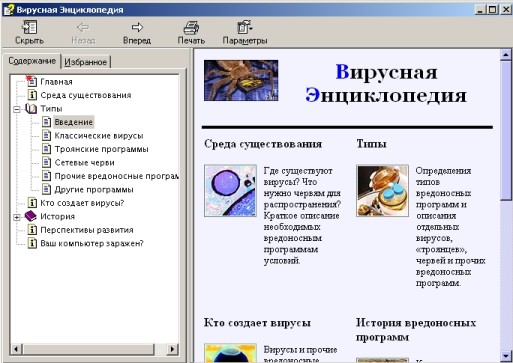Click the open book icon for Типы
The width and height of the screenshot is (513, 363).
[31, 109]
